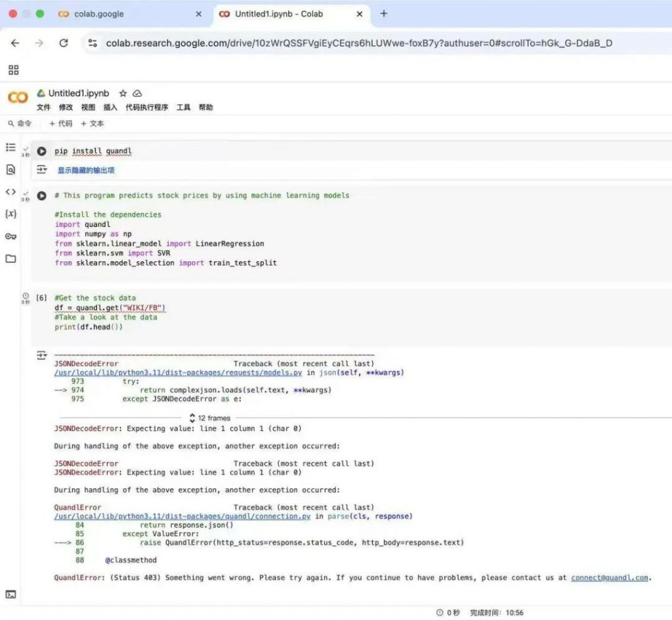Viewport: 672px width, 620px height.
Task: Expand the 12 frames traceback section
Action: [x=209, y=418]
